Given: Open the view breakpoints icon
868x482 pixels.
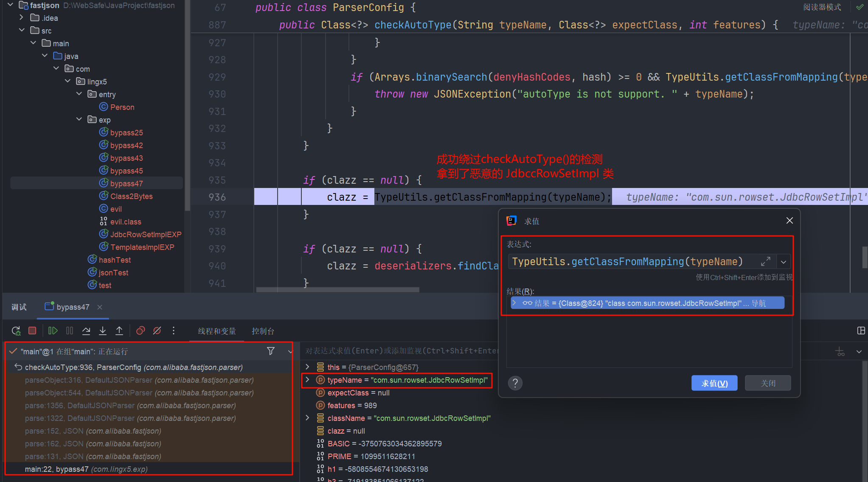Looking at the screenshot, I should pos(140,331).
